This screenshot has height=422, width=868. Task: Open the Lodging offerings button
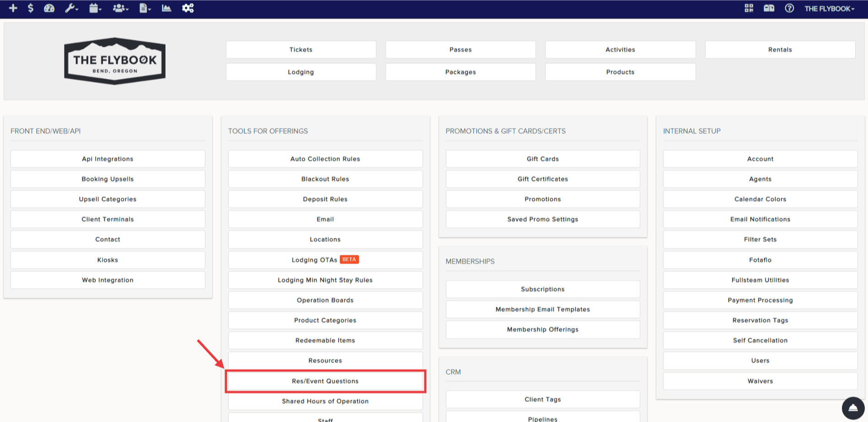click(301, 72)
